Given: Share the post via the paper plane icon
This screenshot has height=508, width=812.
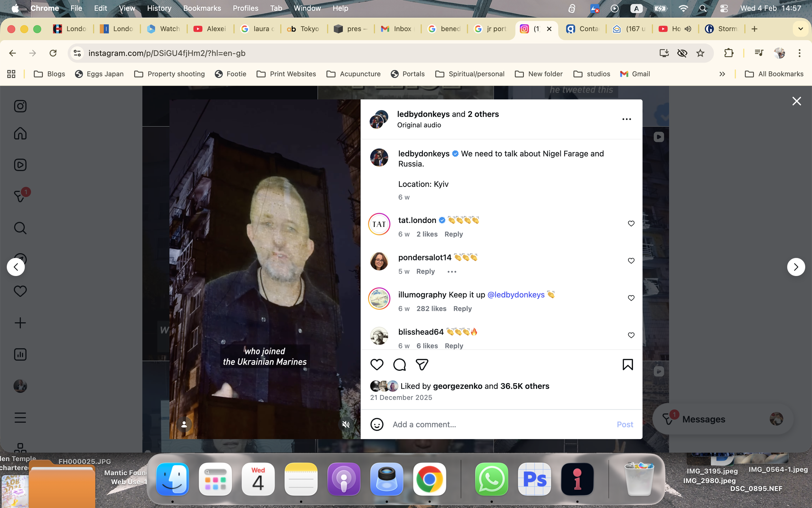Looking at the screenshot, I should coord(422,364).
